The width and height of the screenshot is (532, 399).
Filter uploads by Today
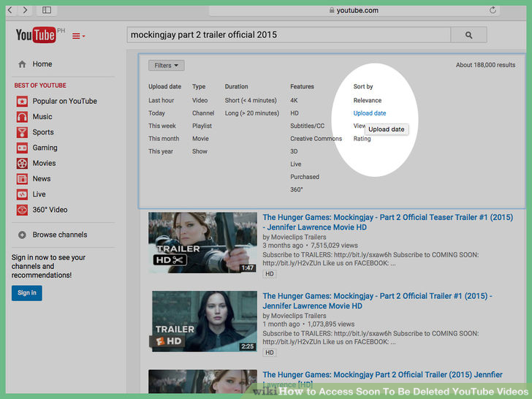156,113
